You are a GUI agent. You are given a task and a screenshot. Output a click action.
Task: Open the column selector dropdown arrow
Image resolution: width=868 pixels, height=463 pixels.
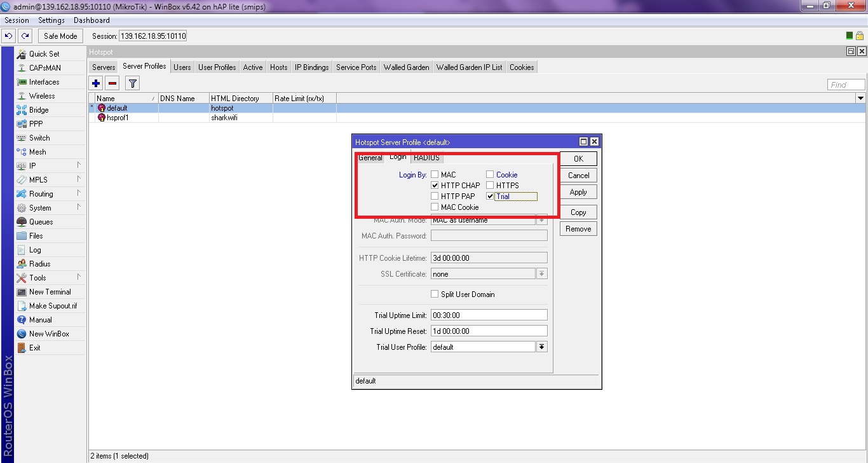(860, 99)
